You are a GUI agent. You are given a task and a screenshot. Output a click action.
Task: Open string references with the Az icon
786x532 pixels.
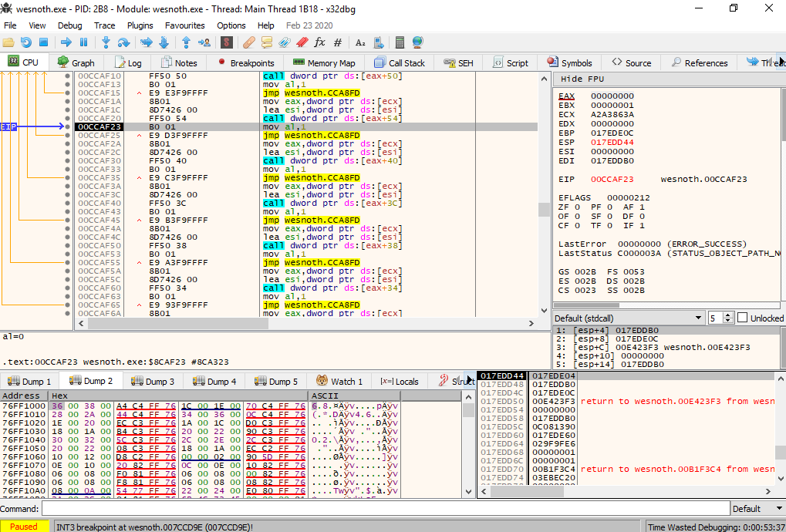tap(360, 42)
